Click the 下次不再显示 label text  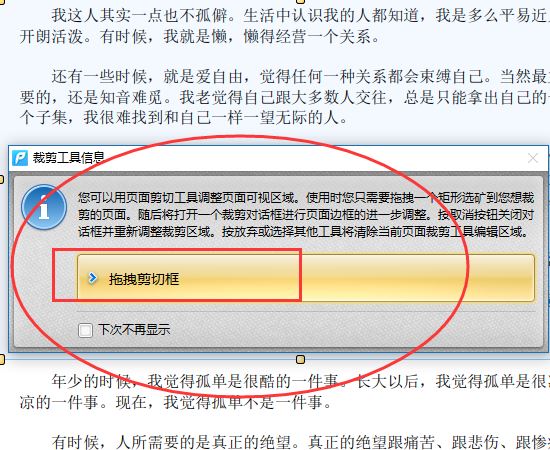coord(134,330)
